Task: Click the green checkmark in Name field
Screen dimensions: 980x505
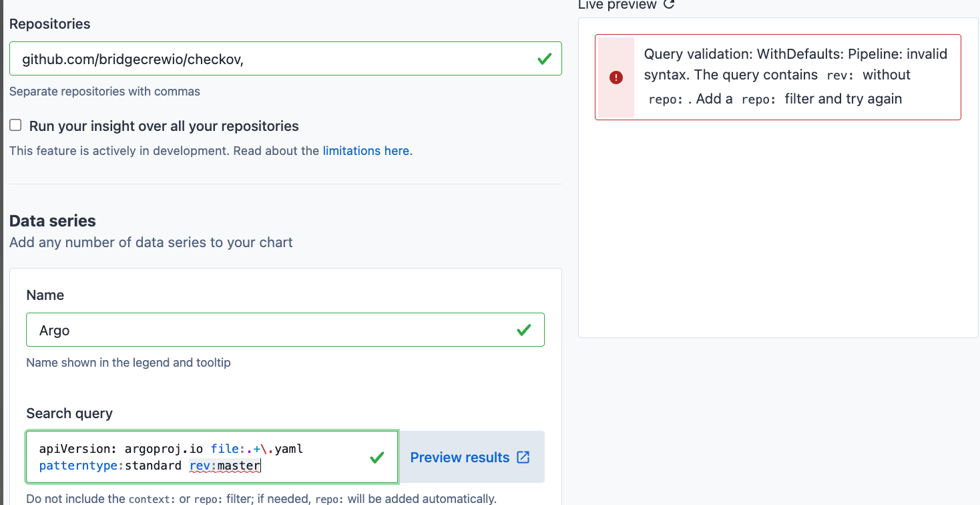Action: (524, 329)
